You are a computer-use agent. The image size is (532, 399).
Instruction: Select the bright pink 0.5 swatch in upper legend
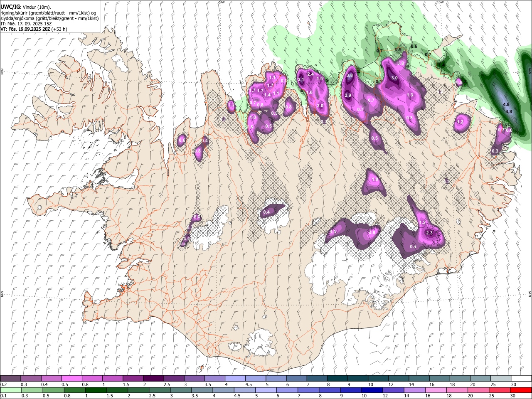click(71, 379)
